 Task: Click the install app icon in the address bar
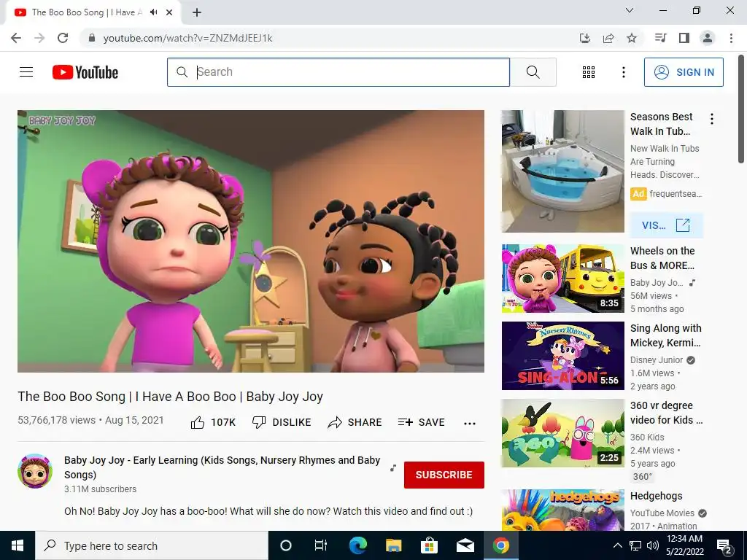[x=584, y=38]
